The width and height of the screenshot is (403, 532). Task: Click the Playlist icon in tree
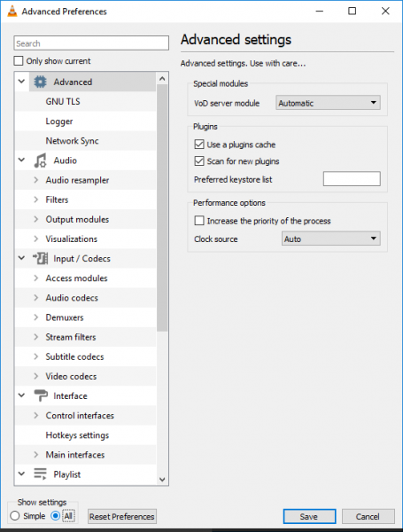click(x=41, y=474)
